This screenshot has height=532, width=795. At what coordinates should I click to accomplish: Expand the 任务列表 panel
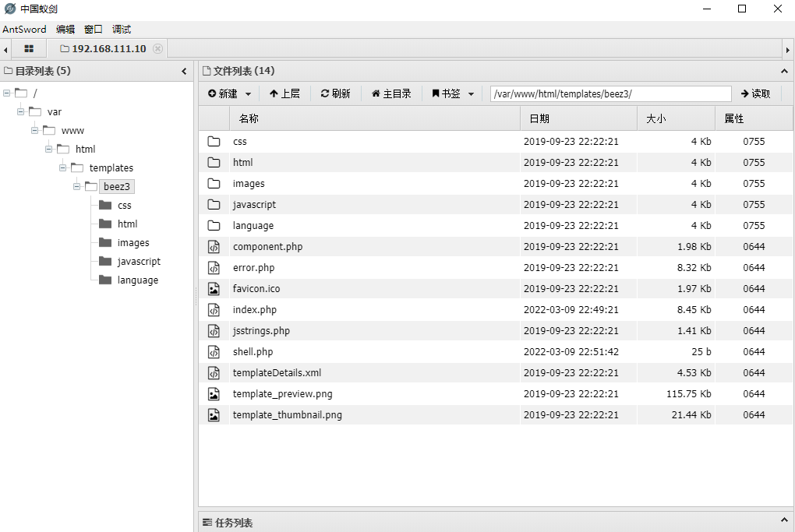tap(784, 520)
